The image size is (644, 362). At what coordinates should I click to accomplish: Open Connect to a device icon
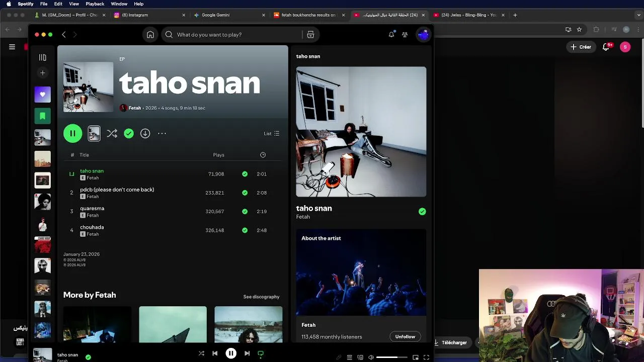pos(360,357)
